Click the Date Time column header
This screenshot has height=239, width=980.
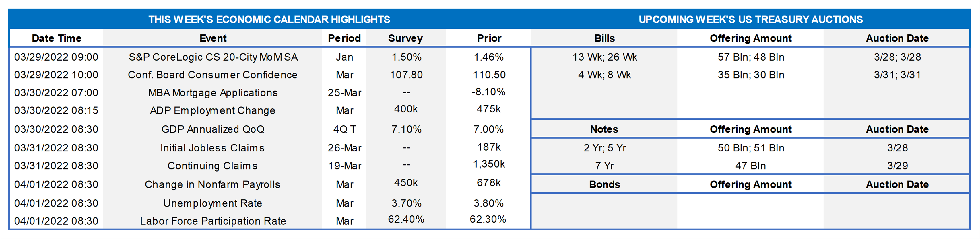tap(56, 38)
